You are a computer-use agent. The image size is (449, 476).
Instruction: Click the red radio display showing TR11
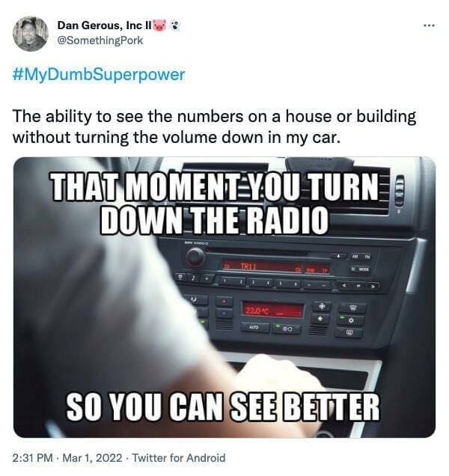(275, 267)
